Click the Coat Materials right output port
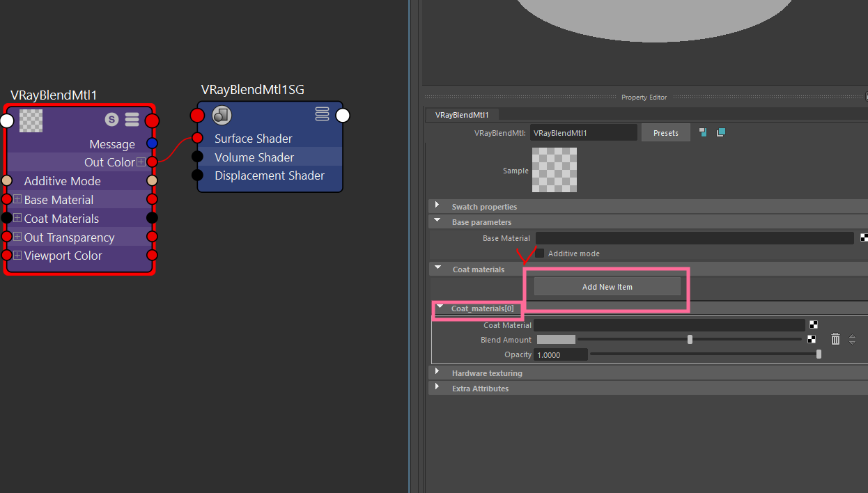 tap(152, 218)
